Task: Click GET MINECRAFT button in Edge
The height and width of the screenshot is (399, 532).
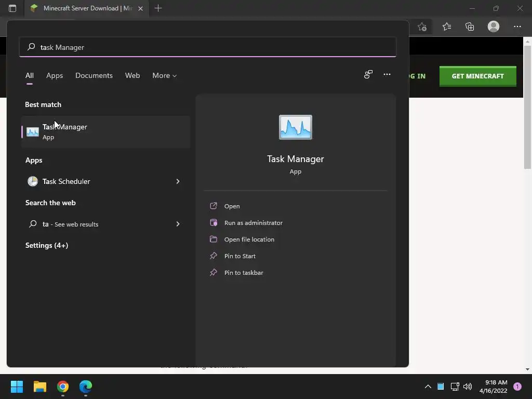Action: (478, 76)
